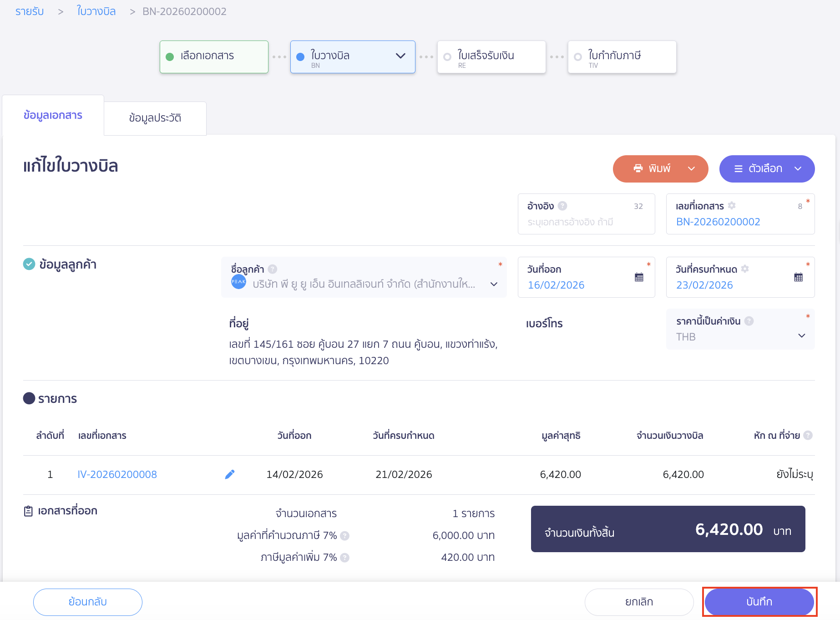Click help icon next to หัก ณ ที่จ่าย

click(808, 435)
